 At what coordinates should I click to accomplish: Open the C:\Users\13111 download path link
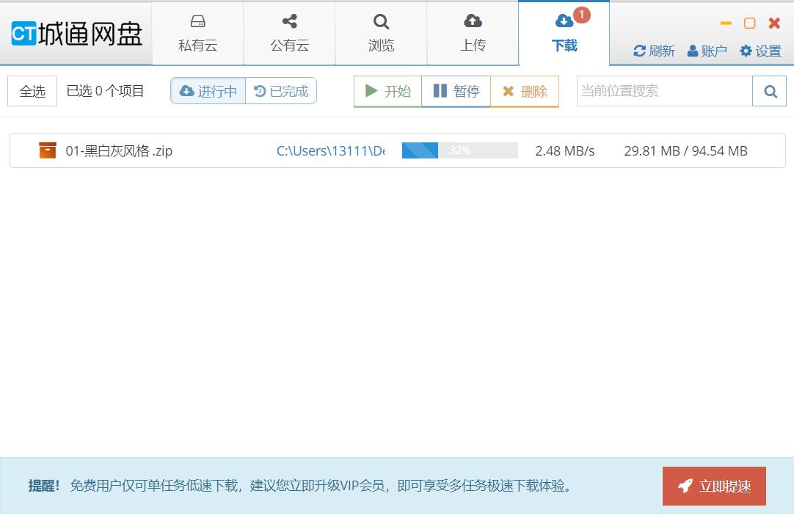330,150
